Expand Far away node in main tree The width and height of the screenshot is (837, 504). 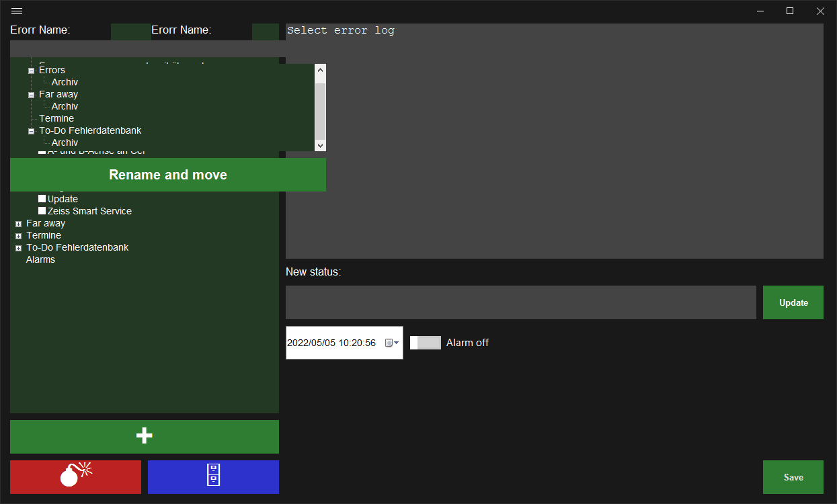(x=18, y=224)
